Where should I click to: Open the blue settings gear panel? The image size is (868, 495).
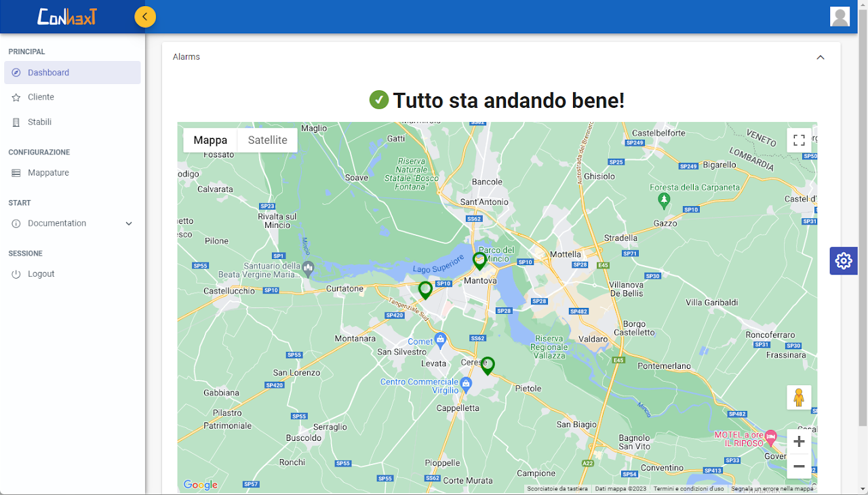point(843,261)
